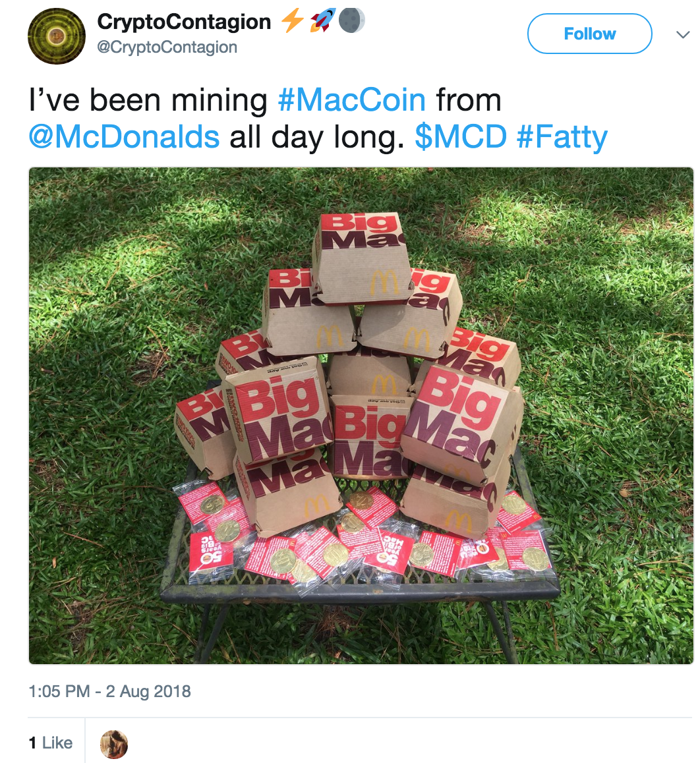Screen dimensions: 700x763
Task: Click the @CryptoContagion handle
Action: click(167, 47)
